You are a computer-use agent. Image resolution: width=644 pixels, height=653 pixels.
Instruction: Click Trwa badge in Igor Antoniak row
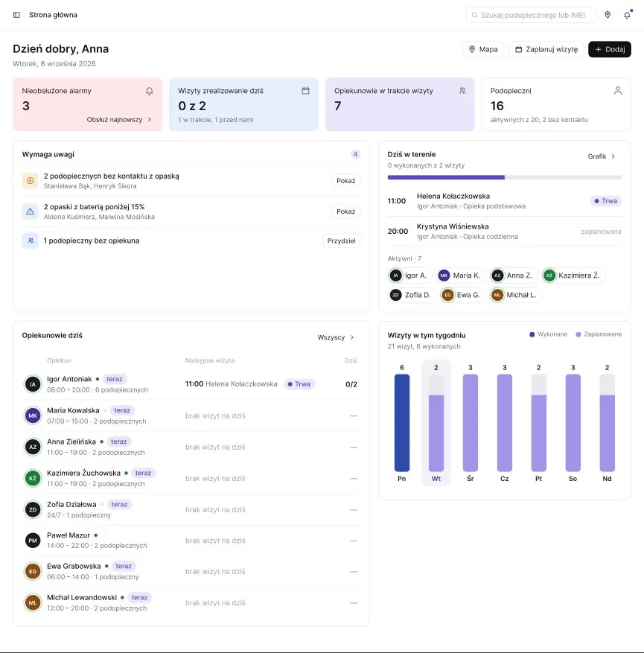[299, 384]
